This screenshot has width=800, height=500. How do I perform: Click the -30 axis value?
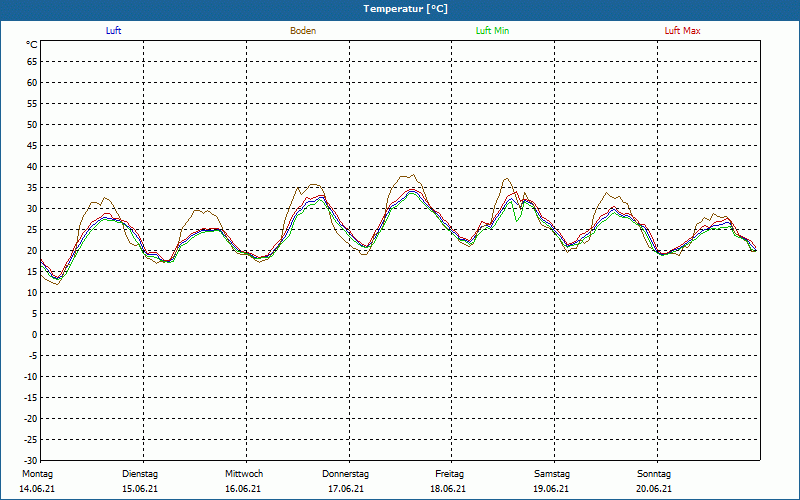pyautogui.click(x=31, y=461)
